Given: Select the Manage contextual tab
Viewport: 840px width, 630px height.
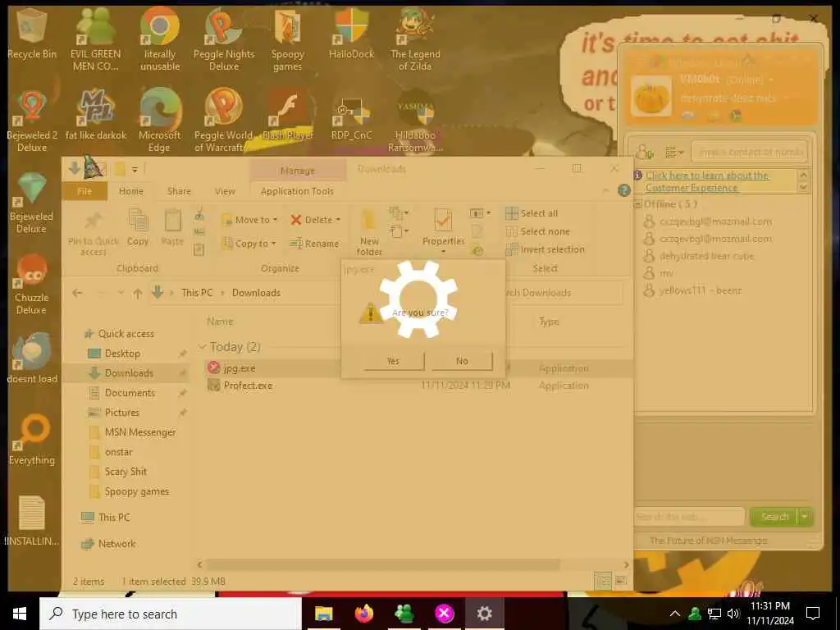Looking at the screenshot, I should coord(298,171).
